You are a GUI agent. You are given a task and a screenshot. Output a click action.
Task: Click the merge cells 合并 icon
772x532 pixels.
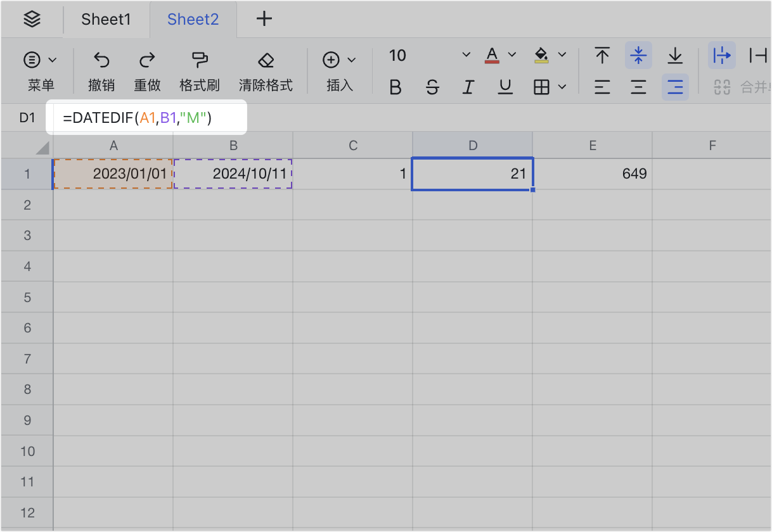(x=722, y=87)
